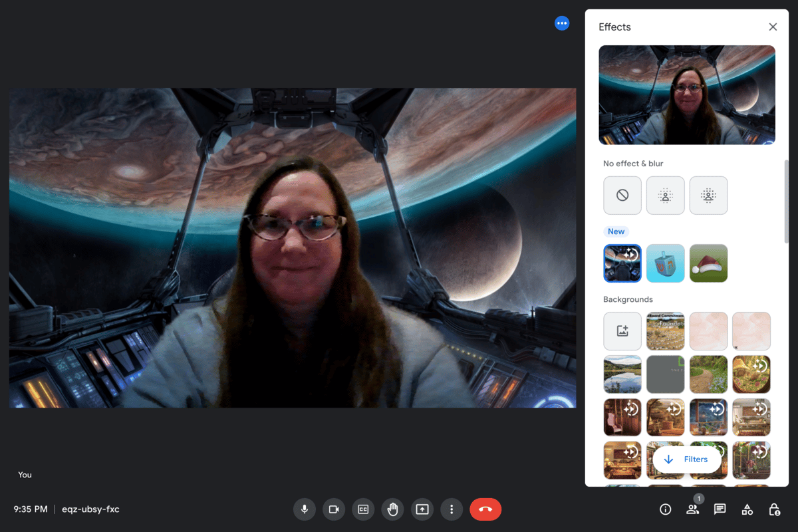Upload a custom background image
The height and width of the screenshot is (532, 798).
coord(622,331)
